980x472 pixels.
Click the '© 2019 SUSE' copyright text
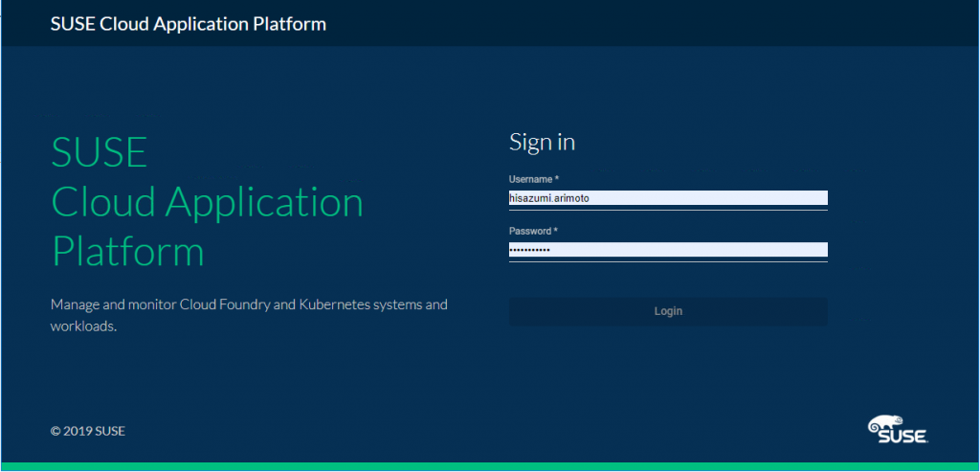[88, 431]
